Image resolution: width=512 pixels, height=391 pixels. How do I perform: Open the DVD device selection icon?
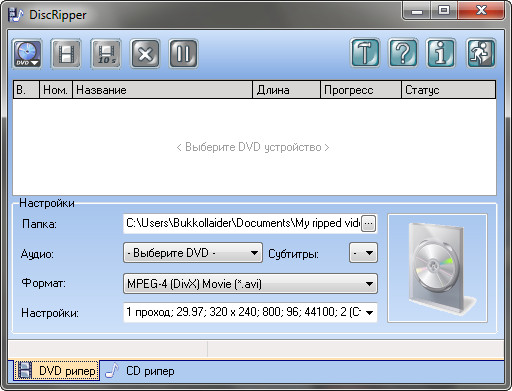[x=27, y=54]
